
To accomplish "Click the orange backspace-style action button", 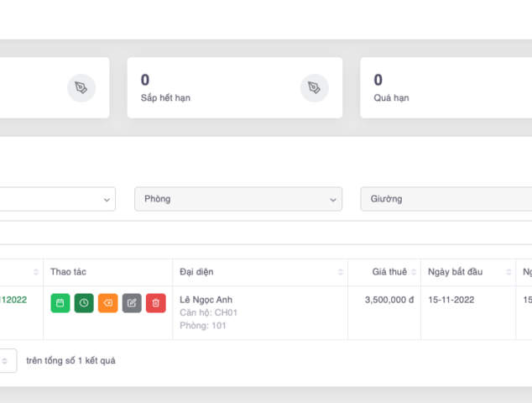I will click(107, 303).
